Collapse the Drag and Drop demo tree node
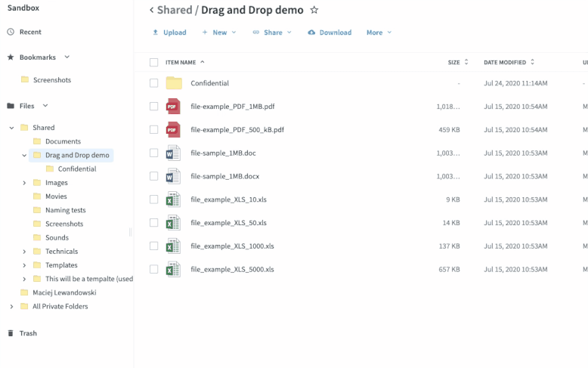 tap(24, 156)
